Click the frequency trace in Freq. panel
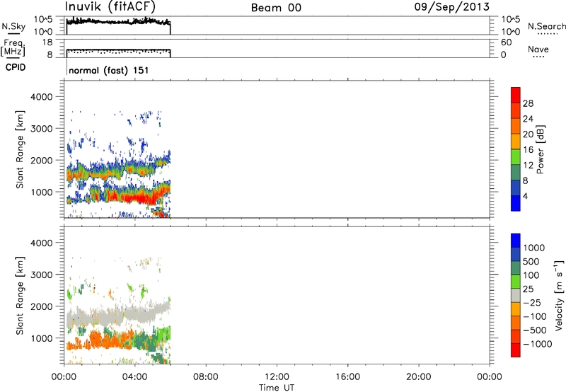The width and height of the screenshot is (566, 392). tap(118, 50)
